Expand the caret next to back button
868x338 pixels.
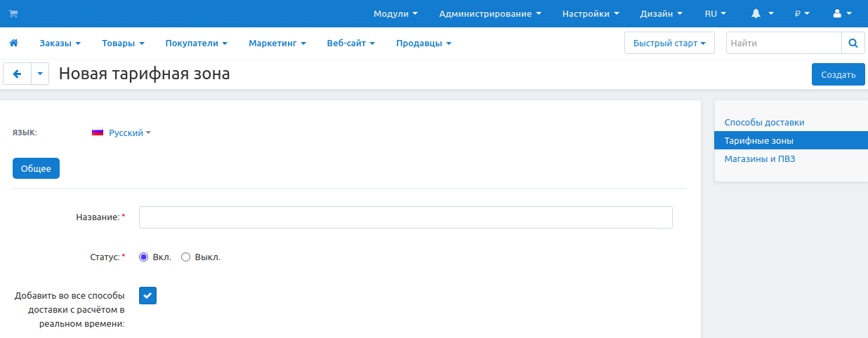point(40,74)
